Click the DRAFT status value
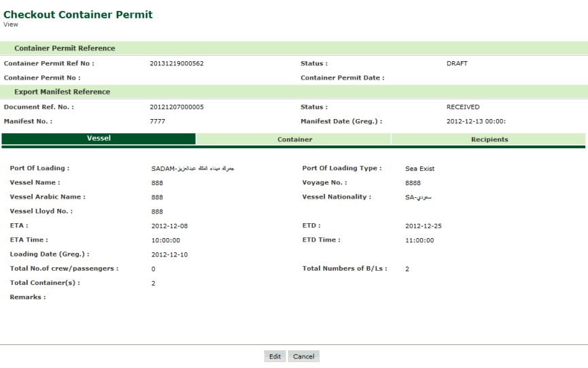The height and width of the screenshot is (368, 588). pos(457,64)
